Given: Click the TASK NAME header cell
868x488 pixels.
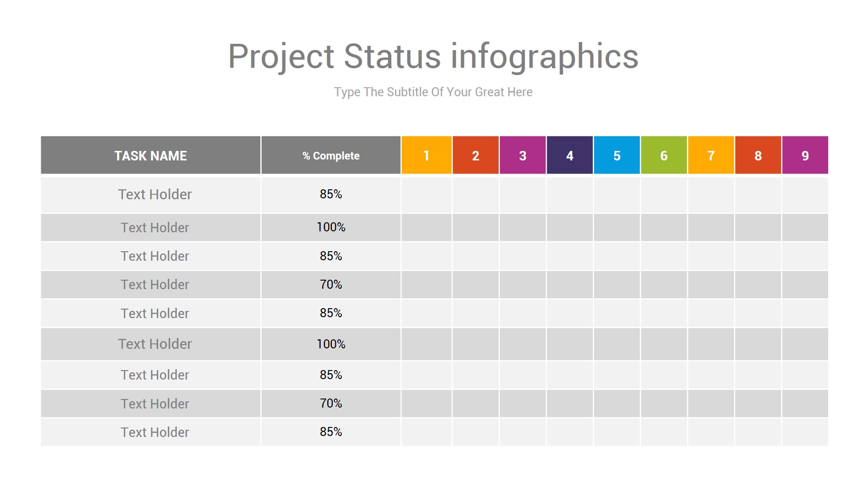Looking at the screenshot, I should click(151, 155).
